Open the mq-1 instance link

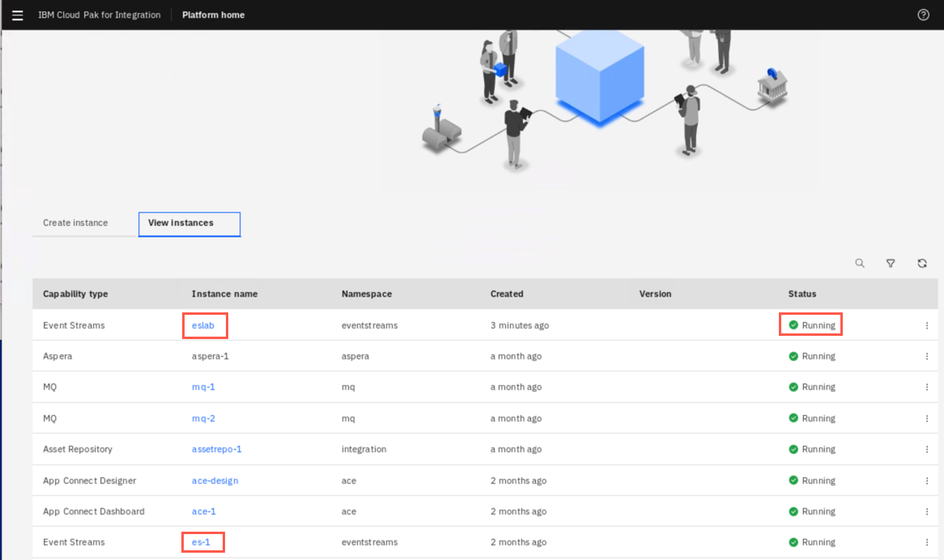point(203,387)
